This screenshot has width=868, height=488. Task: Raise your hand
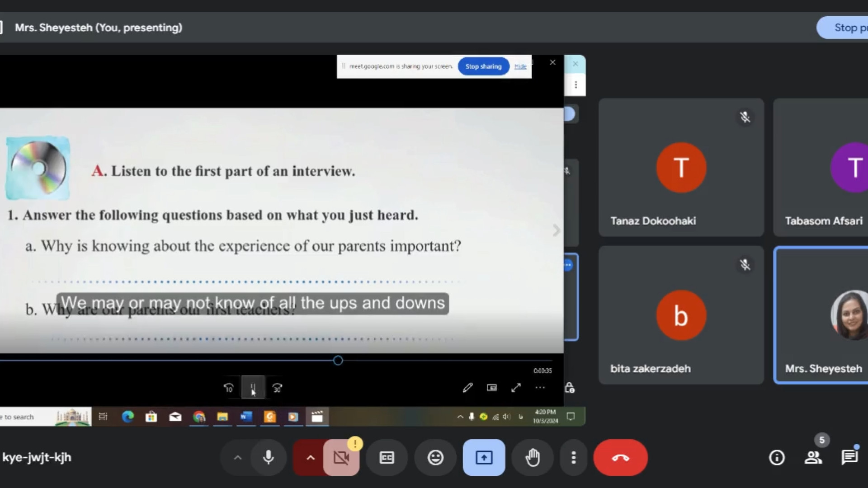[x=533, y=457]
